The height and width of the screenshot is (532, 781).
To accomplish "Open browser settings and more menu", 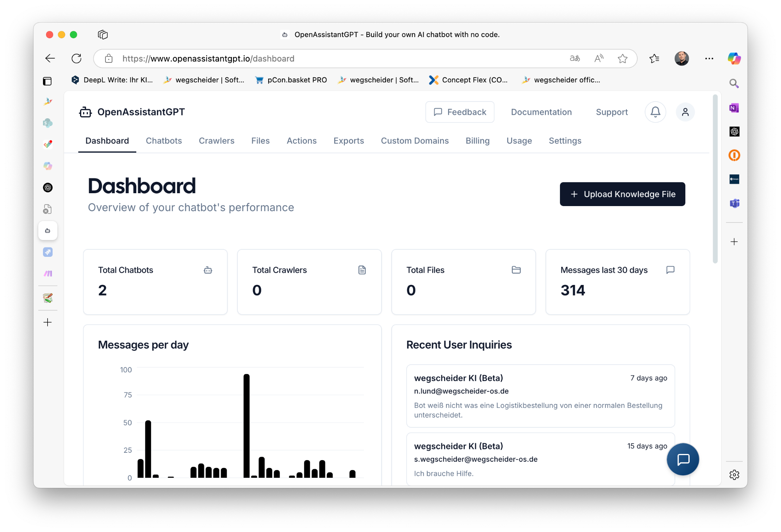I will [709, 59].
